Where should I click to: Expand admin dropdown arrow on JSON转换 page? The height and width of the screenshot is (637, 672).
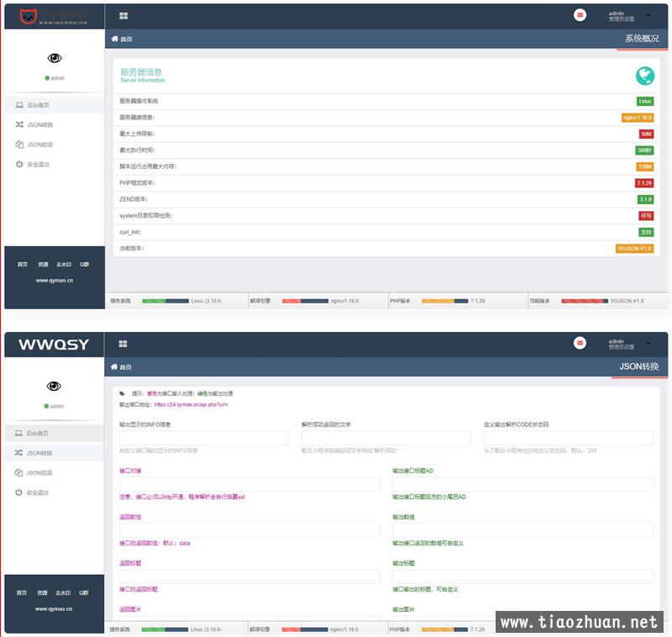click(648, 344)
